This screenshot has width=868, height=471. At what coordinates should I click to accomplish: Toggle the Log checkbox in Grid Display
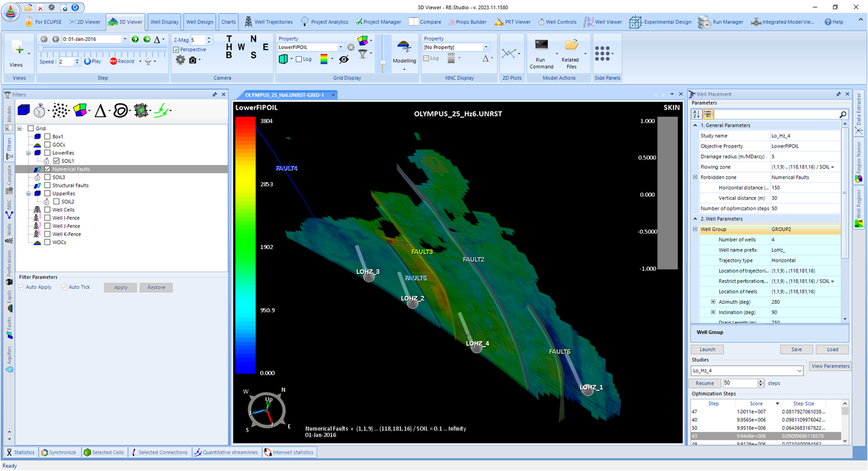point(299,59)
